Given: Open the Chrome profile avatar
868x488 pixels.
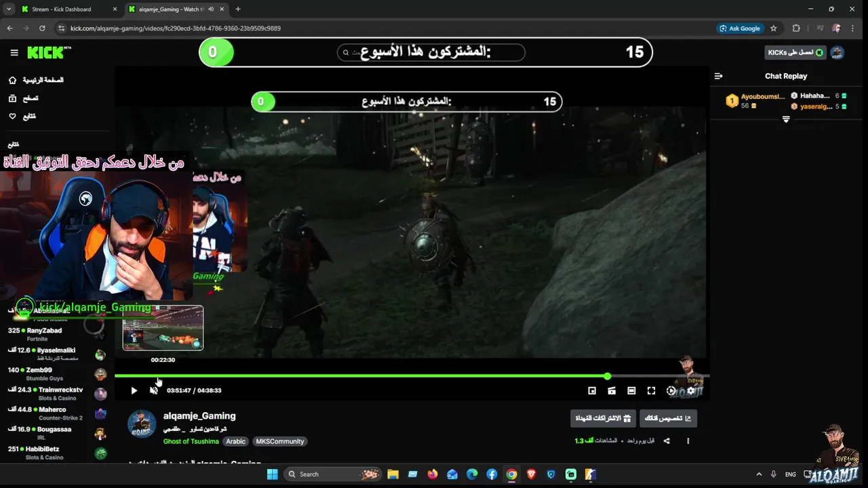Looking at the screenshot, I should click(x=837, y=28).
